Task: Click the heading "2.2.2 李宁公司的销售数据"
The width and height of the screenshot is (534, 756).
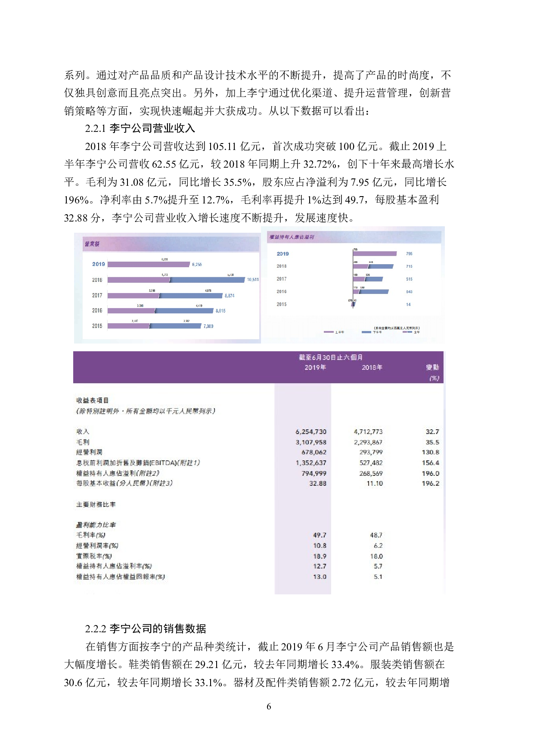Action: pos(146,629)
